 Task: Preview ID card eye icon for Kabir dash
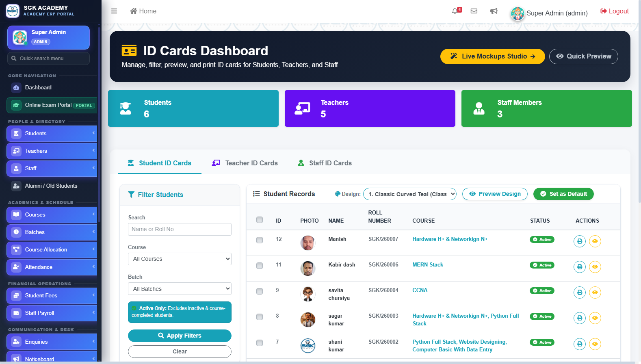(x=595, y=267)
